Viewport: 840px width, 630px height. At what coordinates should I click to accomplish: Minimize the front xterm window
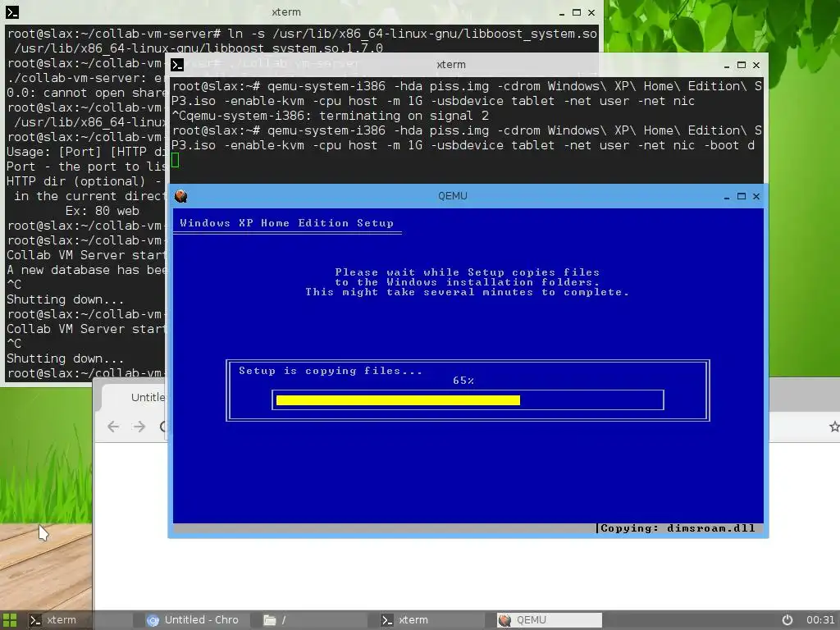pos(727,66)
